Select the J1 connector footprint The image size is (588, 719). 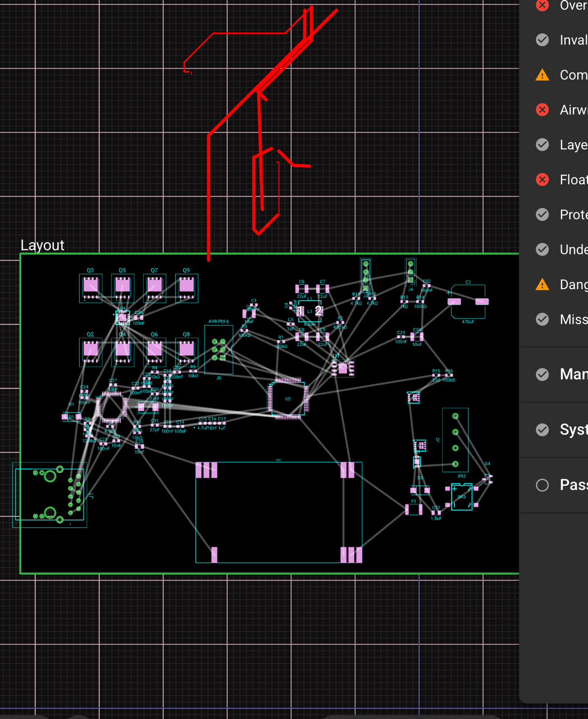(49, 494)
